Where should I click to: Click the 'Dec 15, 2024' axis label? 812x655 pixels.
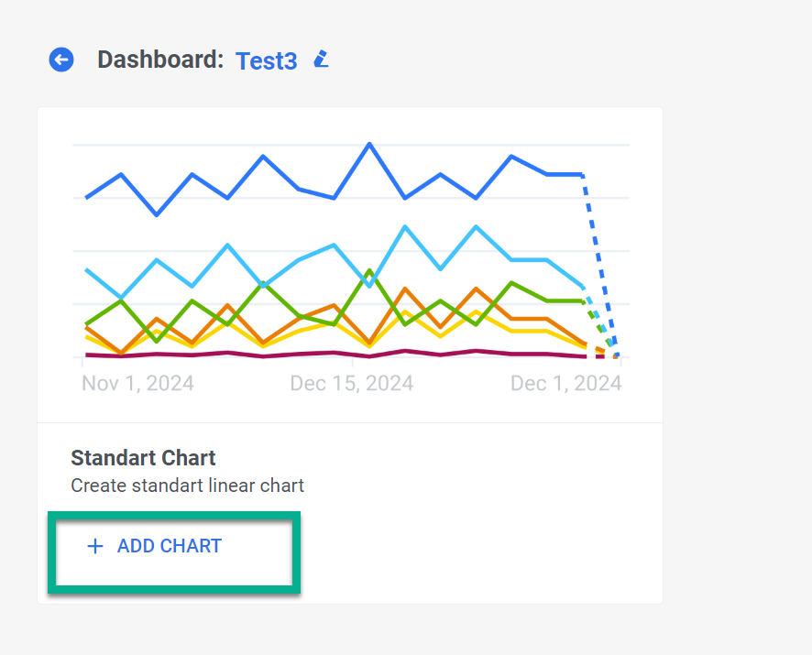pyautogui.click(x=351, y=383)
